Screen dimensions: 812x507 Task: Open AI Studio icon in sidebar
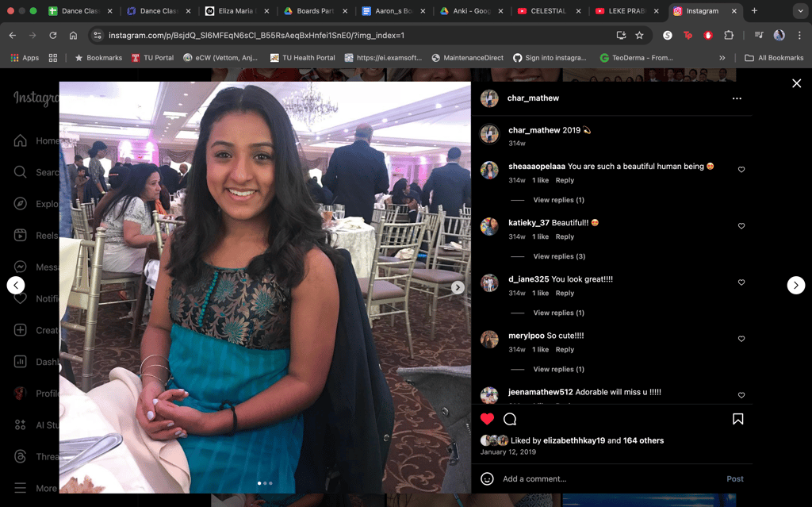pos(20,425)
